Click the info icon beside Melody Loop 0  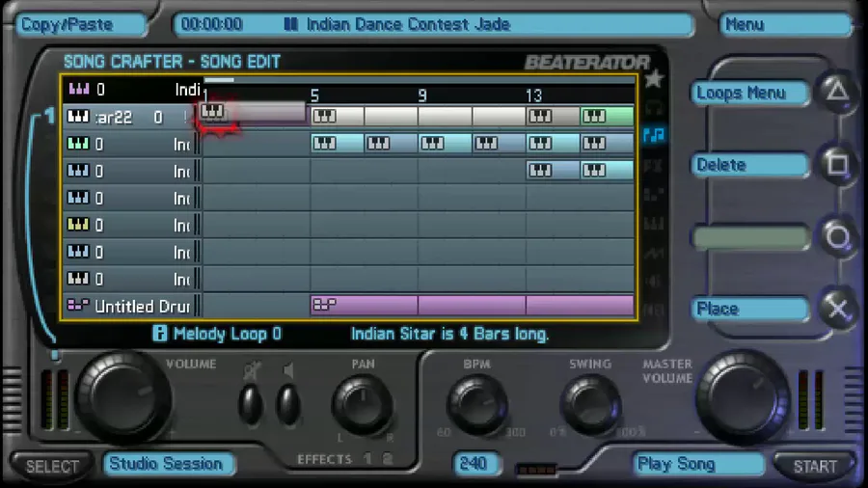[159, 333]
